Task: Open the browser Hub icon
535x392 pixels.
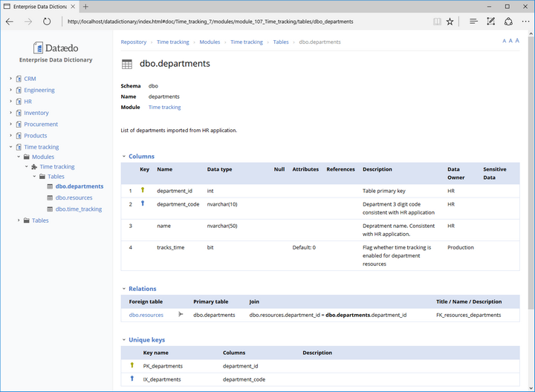Action: [473, 22]
